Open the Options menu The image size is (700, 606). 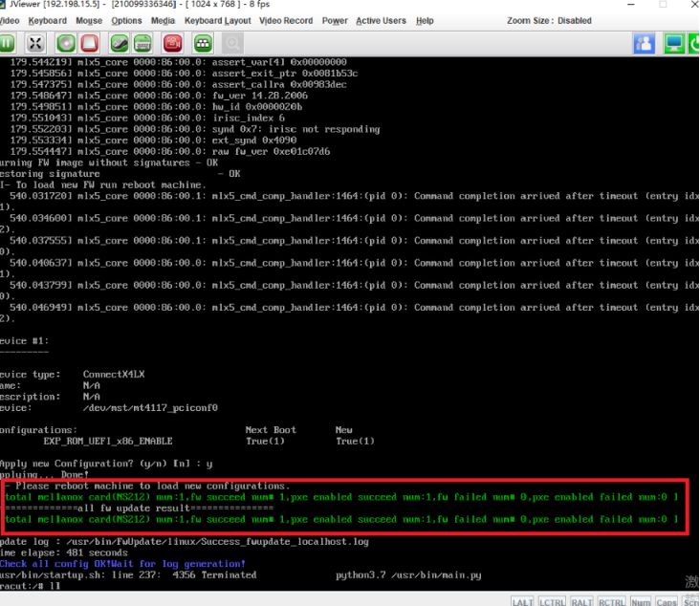point(126,20)
